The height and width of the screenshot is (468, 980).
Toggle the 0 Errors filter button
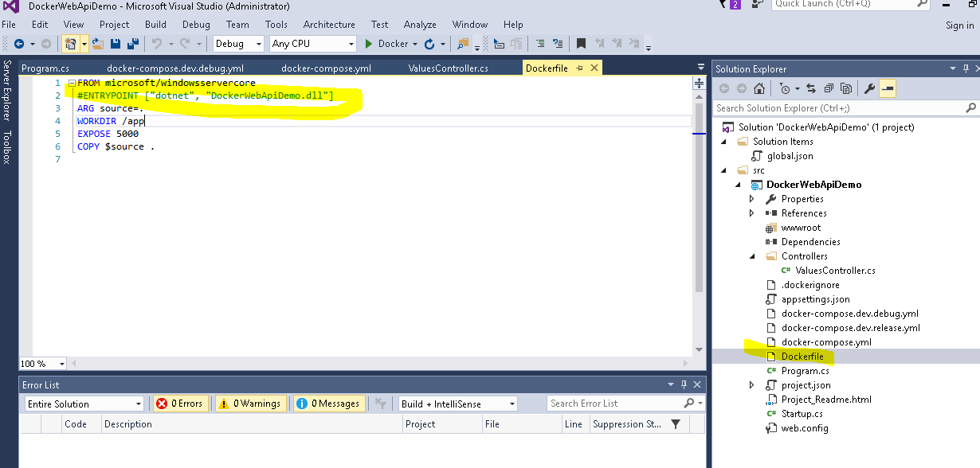180,404
